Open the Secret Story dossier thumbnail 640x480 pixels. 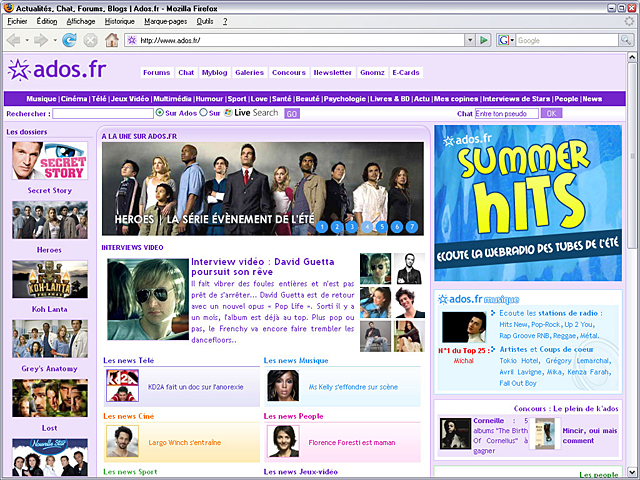[50, 161]
